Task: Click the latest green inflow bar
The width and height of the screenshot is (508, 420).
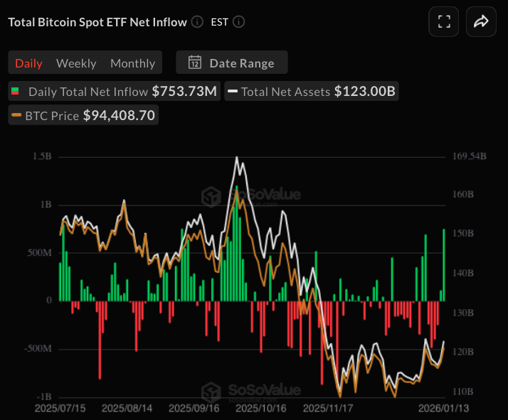Action: tap(444, 265)
